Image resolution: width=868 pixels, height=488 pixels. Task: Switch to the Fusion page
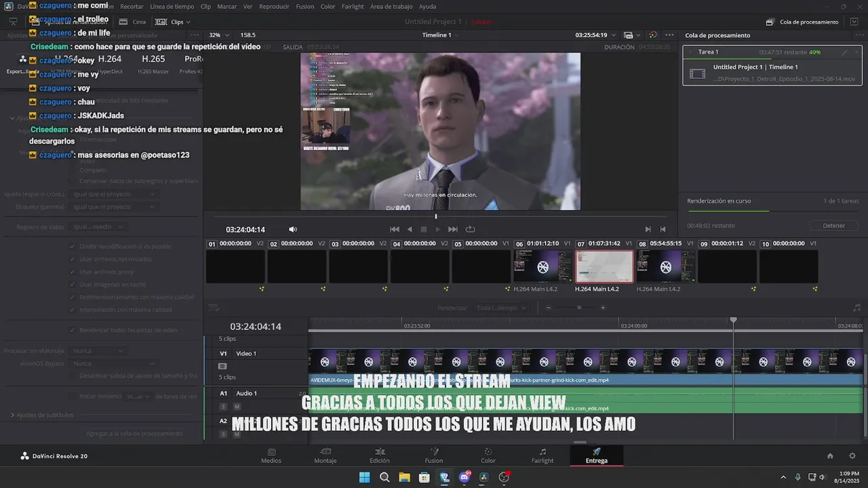[x=434, y=456]
